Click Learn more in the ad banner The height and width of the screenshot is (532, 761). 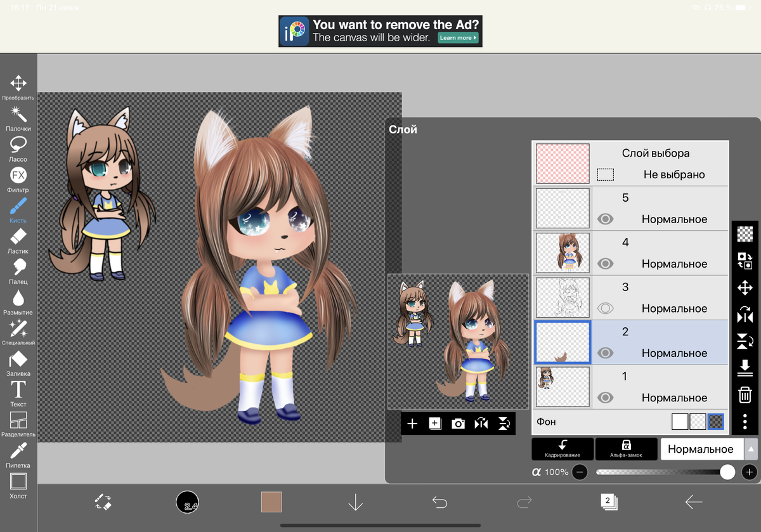tap(458, 38)
